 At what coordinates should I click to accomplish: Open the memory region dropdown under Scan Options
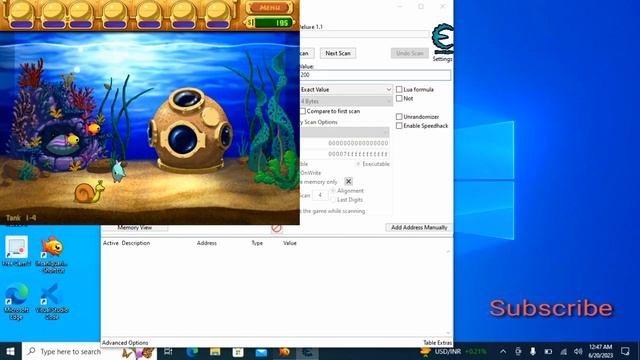click(345, 132)
